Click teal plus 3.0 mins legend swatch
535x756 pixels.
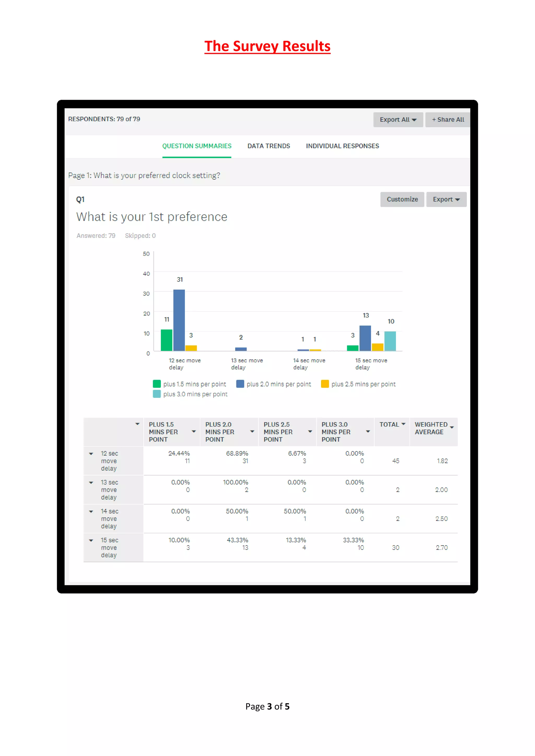pos(157,394)
